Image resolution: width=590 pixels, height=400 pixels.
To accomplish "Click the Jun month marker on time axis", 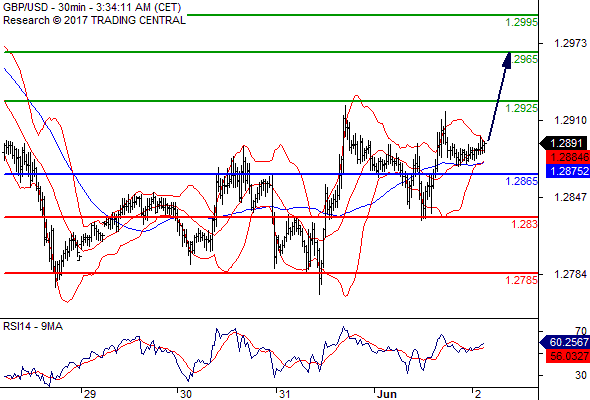I will pyautogui.click(x=386, y=394).
